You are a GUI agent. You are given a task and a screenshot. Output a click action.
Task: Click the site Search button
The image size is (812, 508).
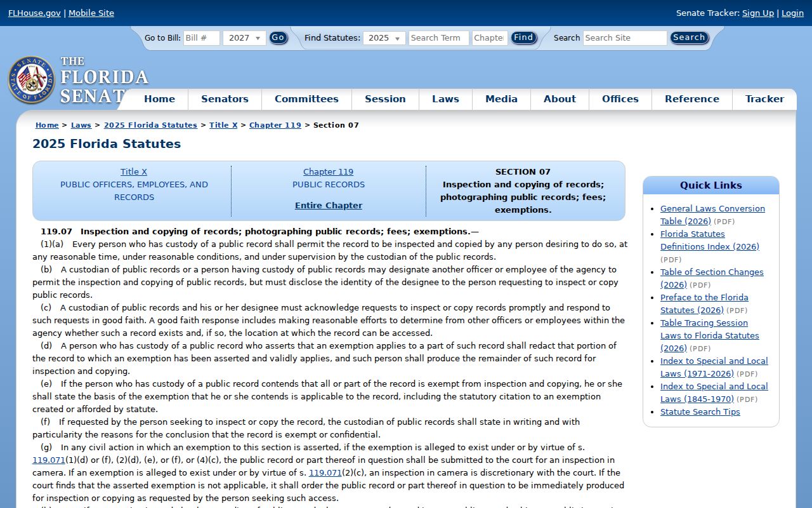[x=689, y=38]
